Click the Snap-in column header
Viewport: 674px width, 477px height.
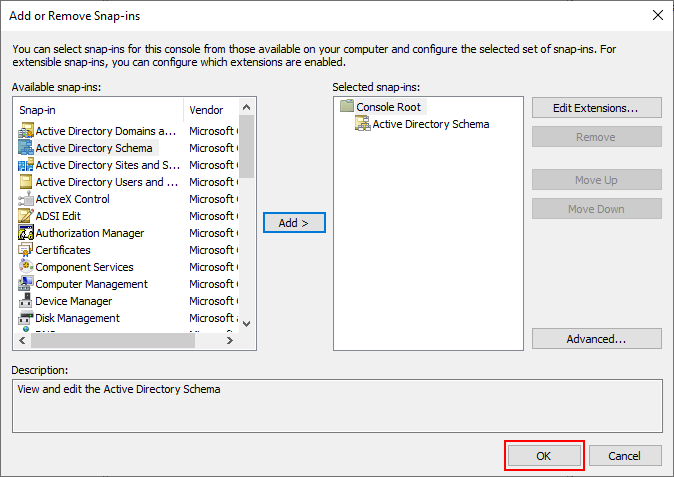pyautogui.click(x=99, y=110)
